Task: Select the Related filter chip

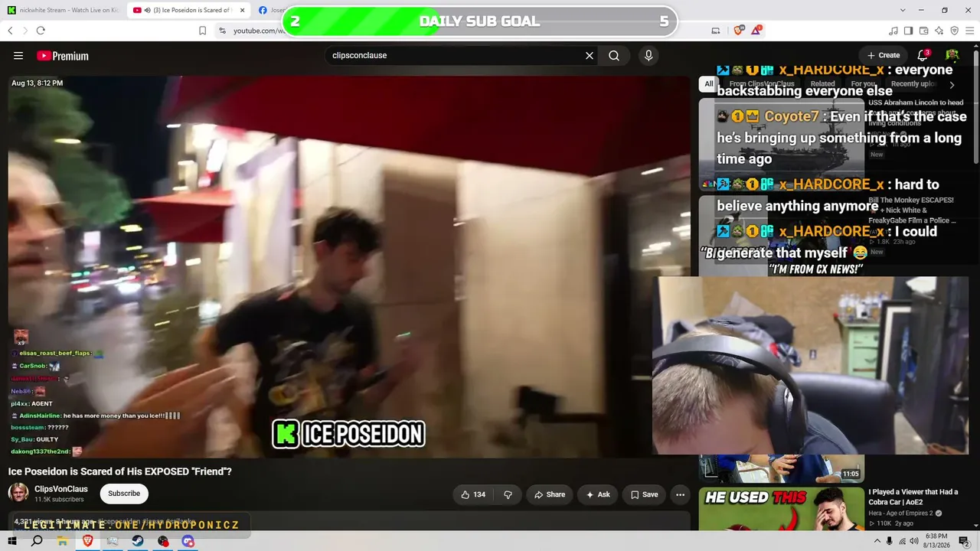Action: click(x=823, y=84)
